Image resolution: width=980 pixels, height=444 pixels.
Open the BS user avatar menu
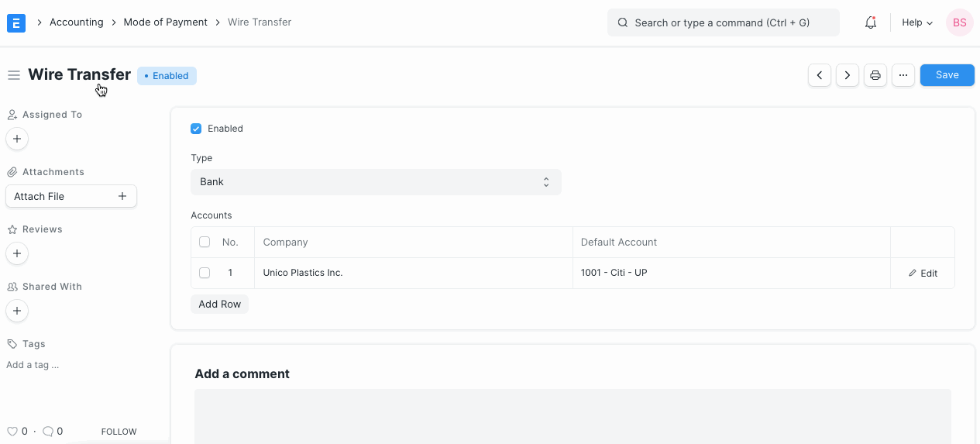[x=959, y=22]
